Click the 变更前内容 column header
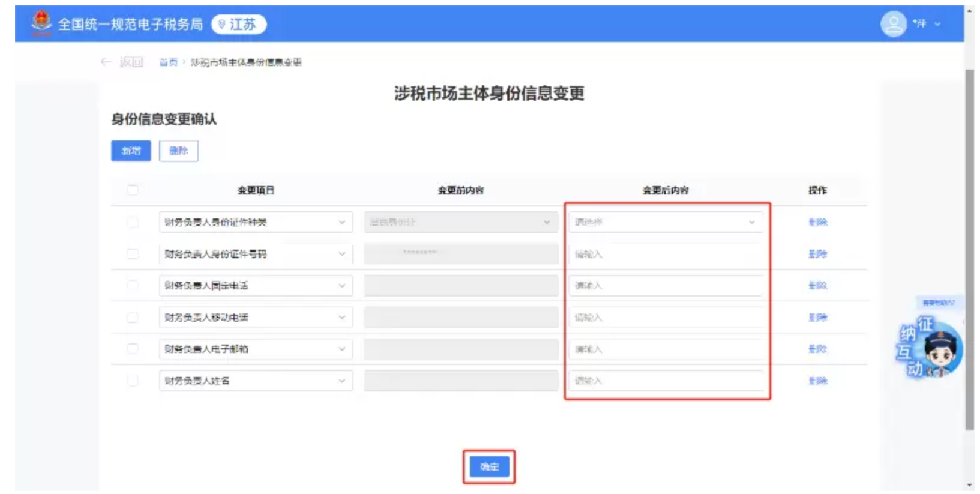 click(461, 190)
